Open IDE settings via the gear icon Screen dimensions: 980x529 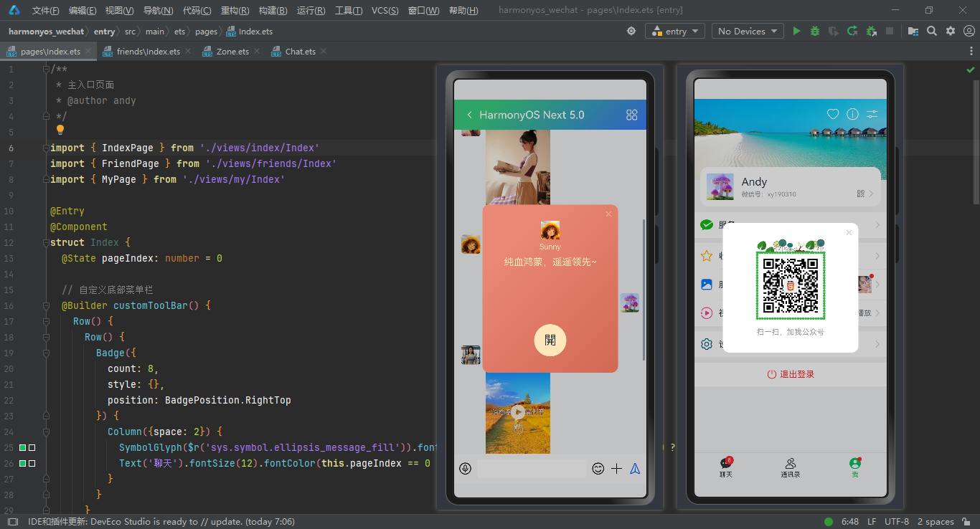click(951, 32)
